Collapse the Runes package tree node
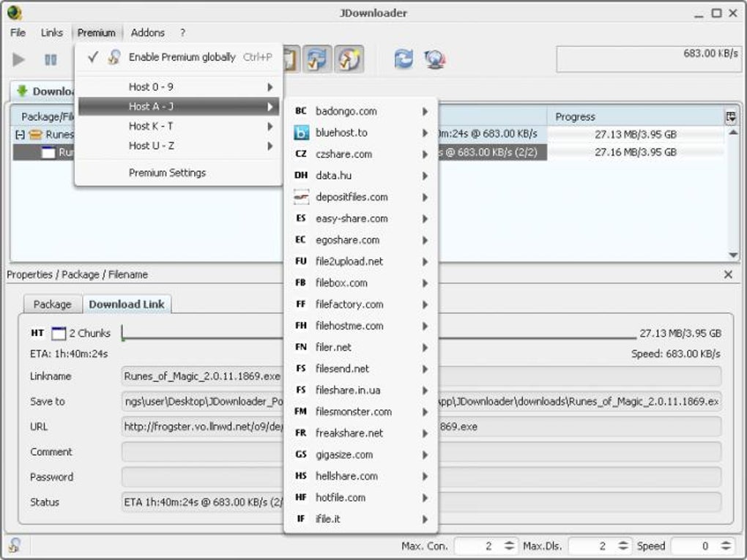Screen dimensions: 747x560 (x=20, y=135)
